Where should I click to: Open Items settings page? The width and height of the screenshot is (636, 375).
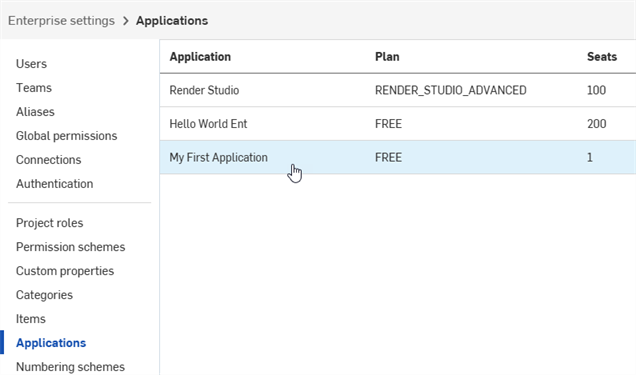click(30, 319)
